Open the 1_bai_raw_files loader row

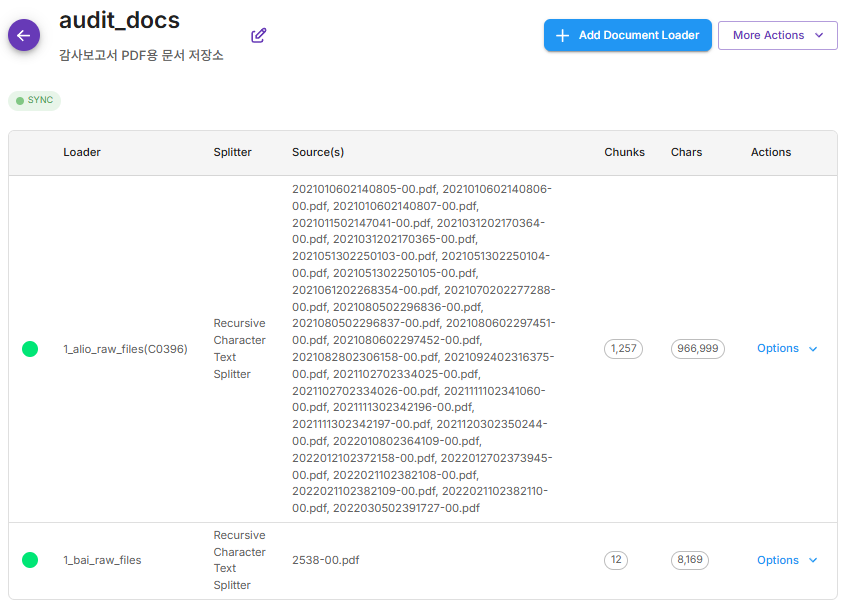tap(102, 560)
